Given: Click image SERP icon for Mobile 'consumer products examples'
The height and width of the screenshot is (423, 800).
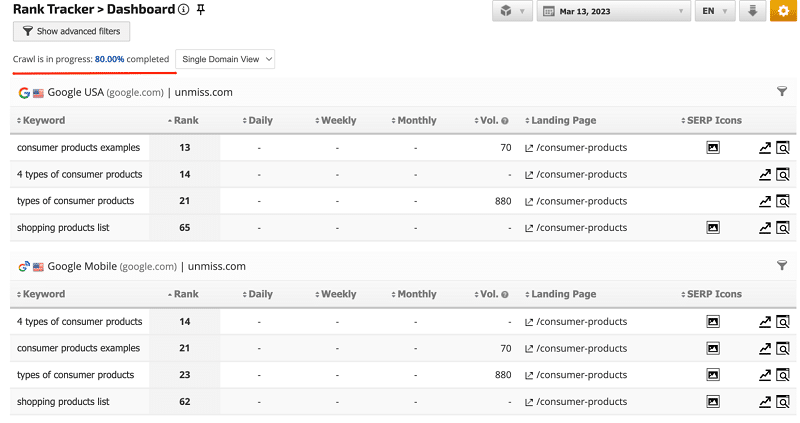Looking at the screenshot, I should pos(713,349).
